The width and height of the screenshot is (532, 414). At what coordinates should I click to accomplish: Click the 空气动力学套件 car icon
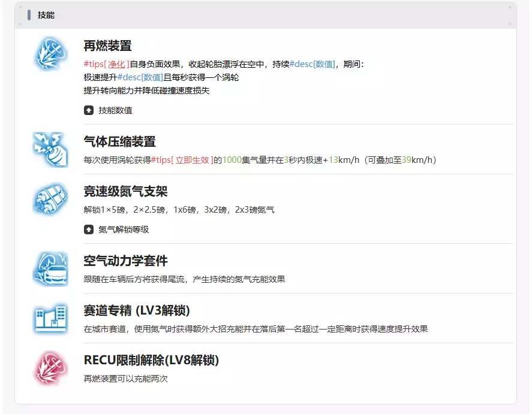(x=50, y=268)
